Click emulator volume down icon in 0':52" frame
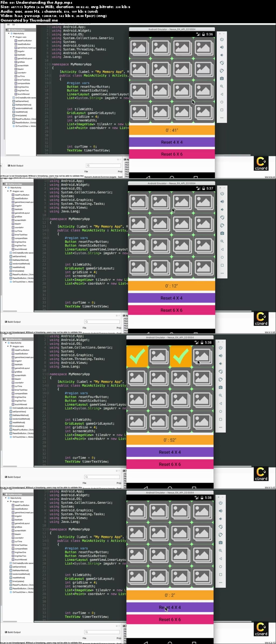The image size is (276, 644). pos(220,364)
